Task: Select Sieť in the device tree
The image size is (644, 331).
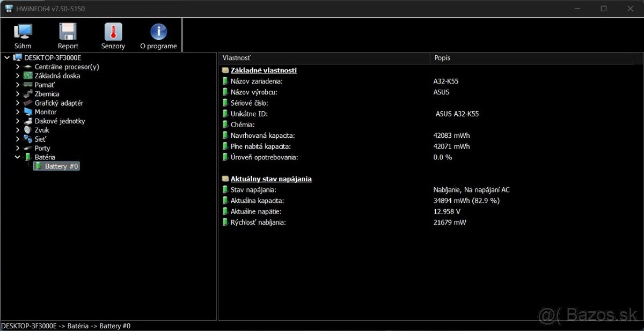Action: pyautogui.click(x=42, y=139)
